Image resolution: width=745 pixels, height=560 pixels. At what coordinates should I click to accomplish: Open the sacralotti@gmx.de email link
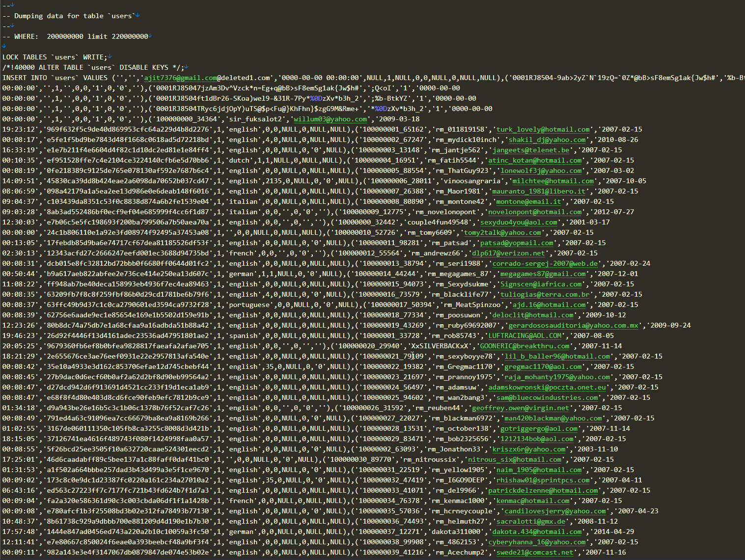tap(531, 521)
